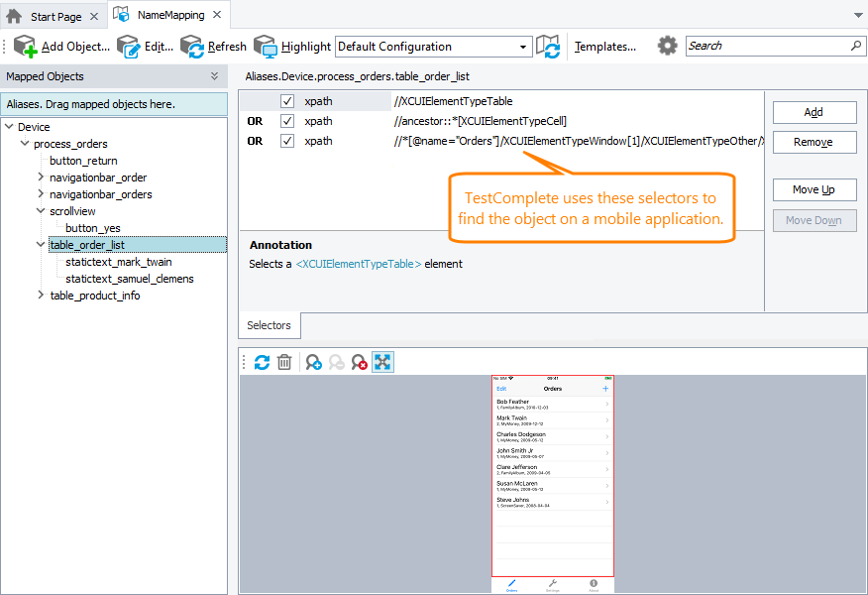Uncheck the first xpath selector

pyautogui.click(x=286, y=100)
